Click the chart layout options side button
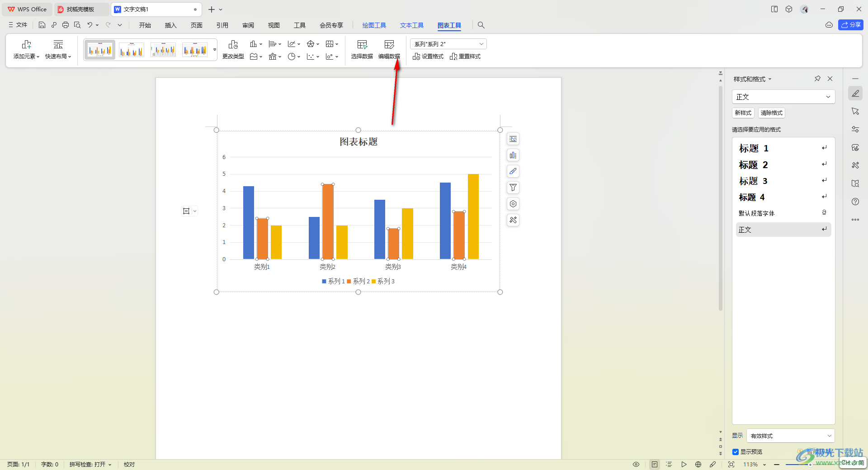 click(513, 139)
